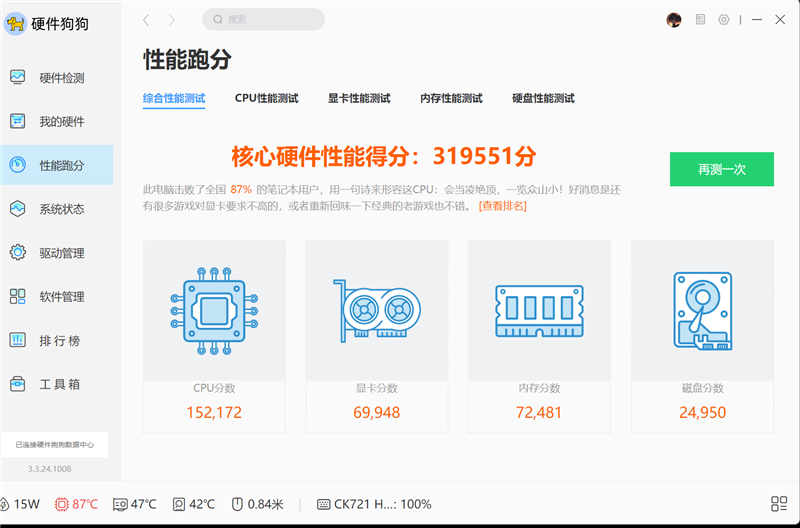Click the 磁盘分数 label
The width and height of the screenshot is (800, 528).
tap(703, 388)
